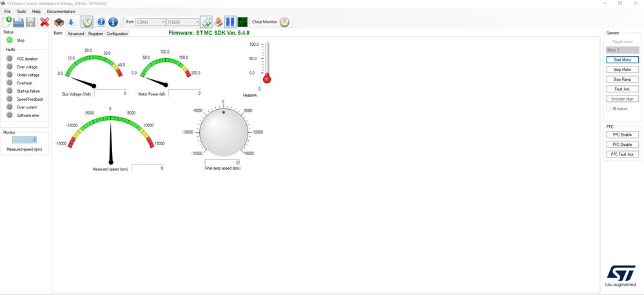The image size is (644, 295).
Task: Expand the Motor 1 target motor dropdown
Action: pyautogui.click(x=623, y=50)
